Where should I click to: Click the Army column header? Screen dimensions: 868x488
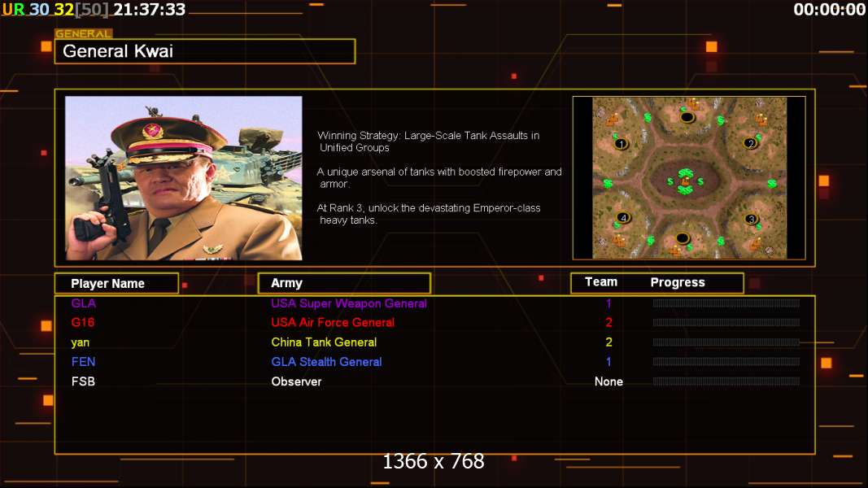tap(344, 283)
